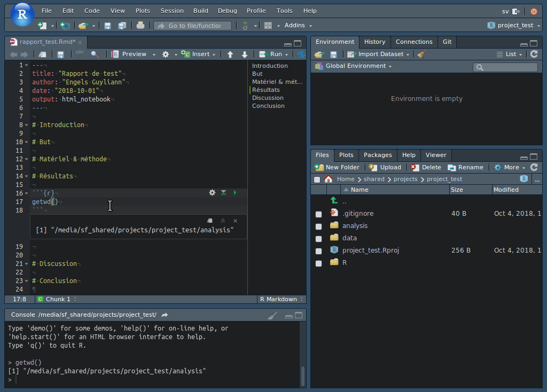Create a new file from main toolbar

click(42, 26)
